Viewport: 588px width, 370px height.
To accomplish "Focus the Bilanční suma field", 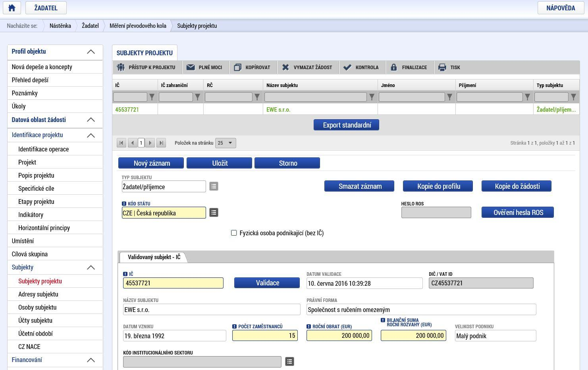I will [413, 335].
